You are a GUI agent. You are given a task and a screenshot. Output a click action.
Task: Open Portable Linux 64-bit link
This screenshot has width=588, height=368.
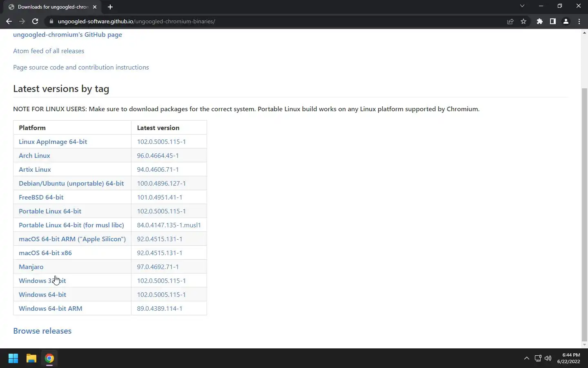click(x=50, y=211)
